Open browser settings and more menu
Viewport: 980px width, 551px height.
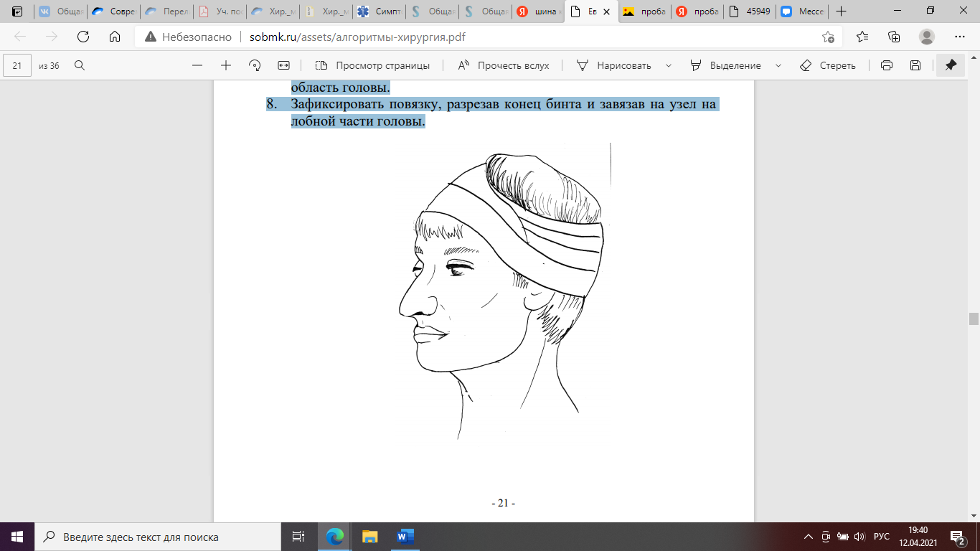click(x=960, y=37)
